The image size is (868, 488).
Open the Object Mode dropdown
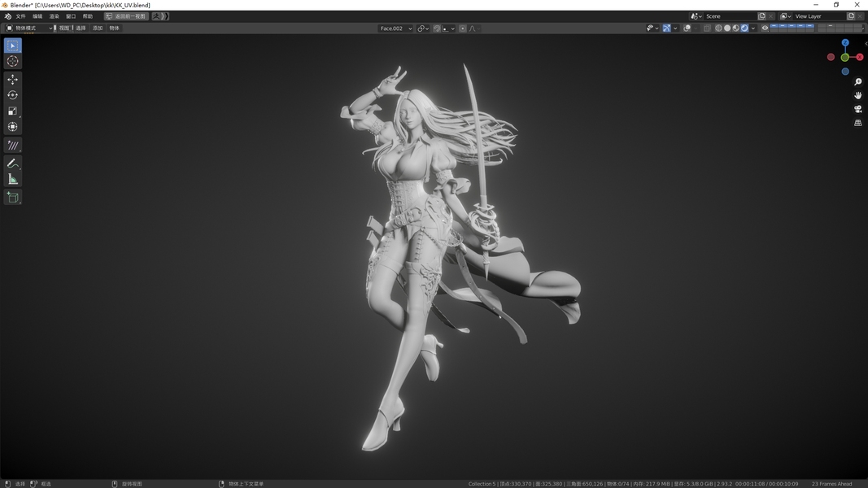point(29,28)
